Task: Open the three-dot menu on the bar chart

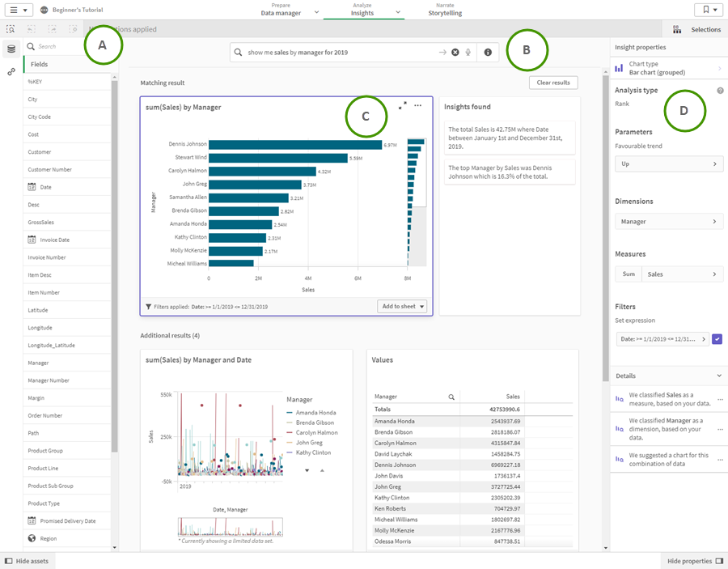Action: [x=418, y=106]
